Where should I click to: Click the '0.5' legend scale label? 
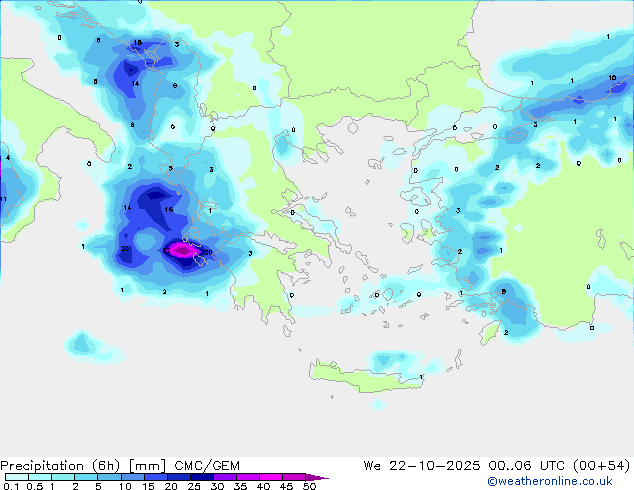pyautogui.click(x=35, y=486)
